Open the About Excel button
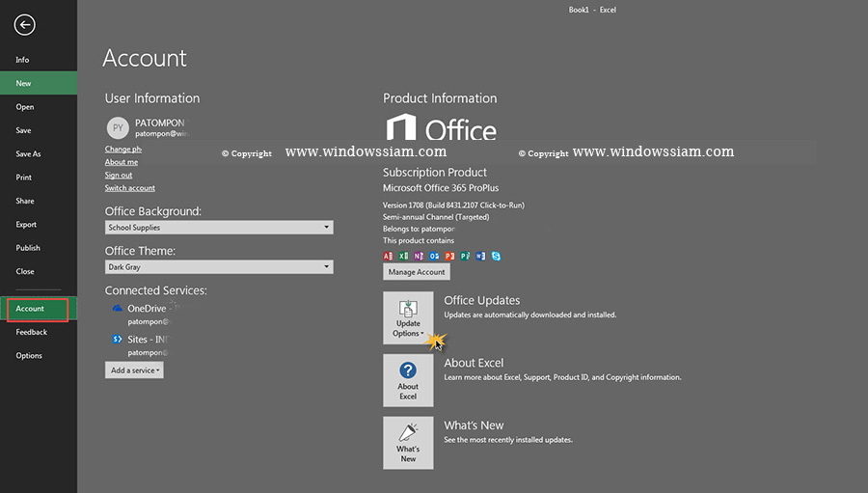This screenshot has height=493, width=868. coord(408,380)
